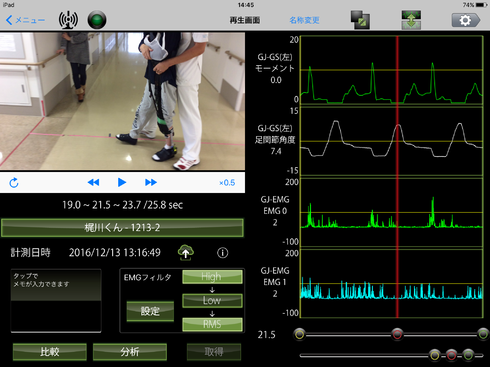Tap the memo input area
This screenshot has height=367, width=490.
tap(56, 301)
